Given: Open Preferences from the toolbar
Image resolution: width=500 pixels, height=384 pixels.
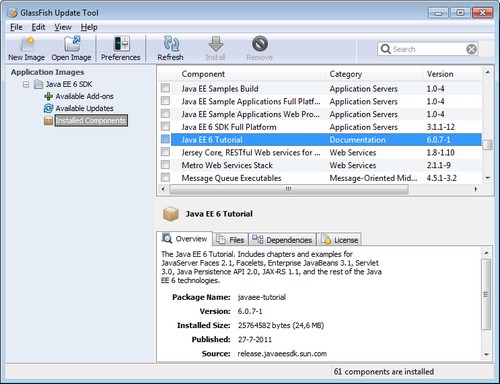Looking at the screenshot, I should pos(121,49).
